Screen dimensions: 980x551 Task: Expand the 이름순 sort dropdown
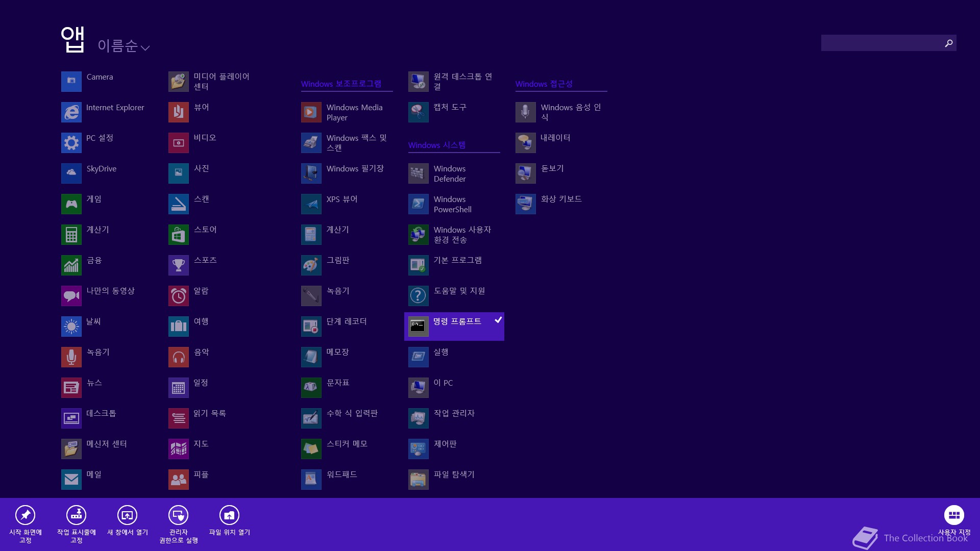[124, 46]
